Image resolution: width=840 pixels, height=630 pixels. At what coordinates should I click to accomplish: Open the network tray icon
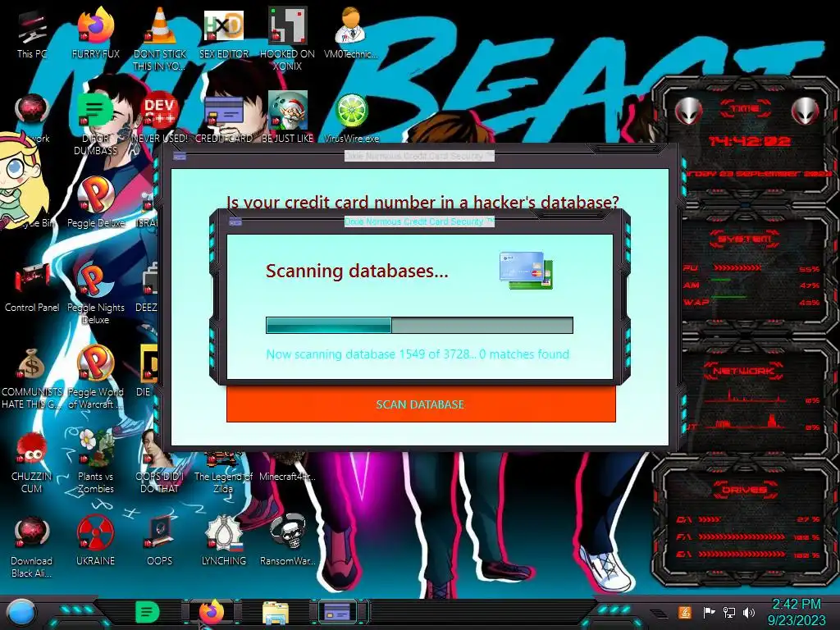[x=729, y=612]
